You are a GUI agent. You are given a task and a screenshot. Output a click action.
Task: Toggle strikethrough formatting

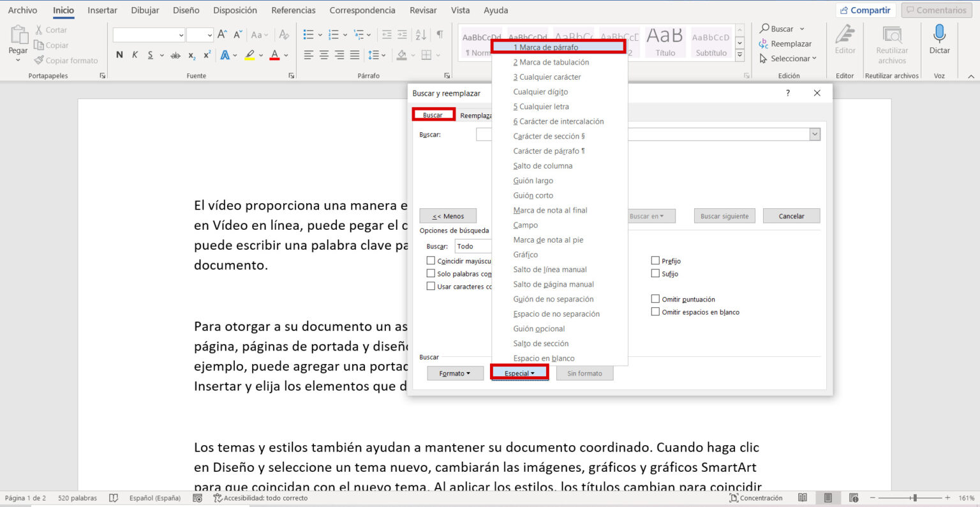point(175,56)
